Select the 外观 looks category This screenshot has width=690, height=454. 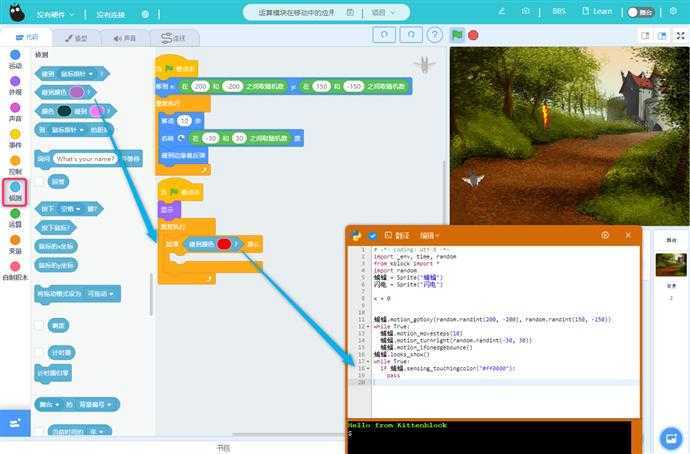[x=15, y=86]
